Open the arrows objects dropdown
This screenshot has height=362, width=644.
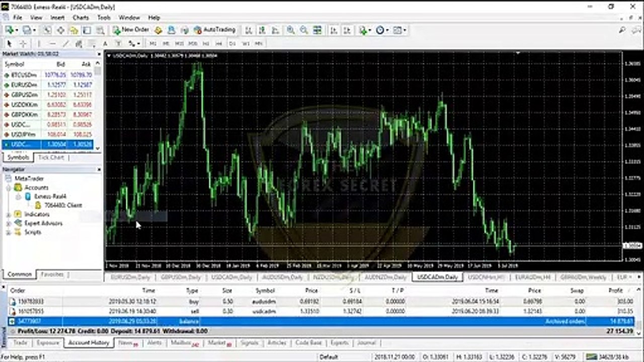pyautogui.click(x=134, y=44)
